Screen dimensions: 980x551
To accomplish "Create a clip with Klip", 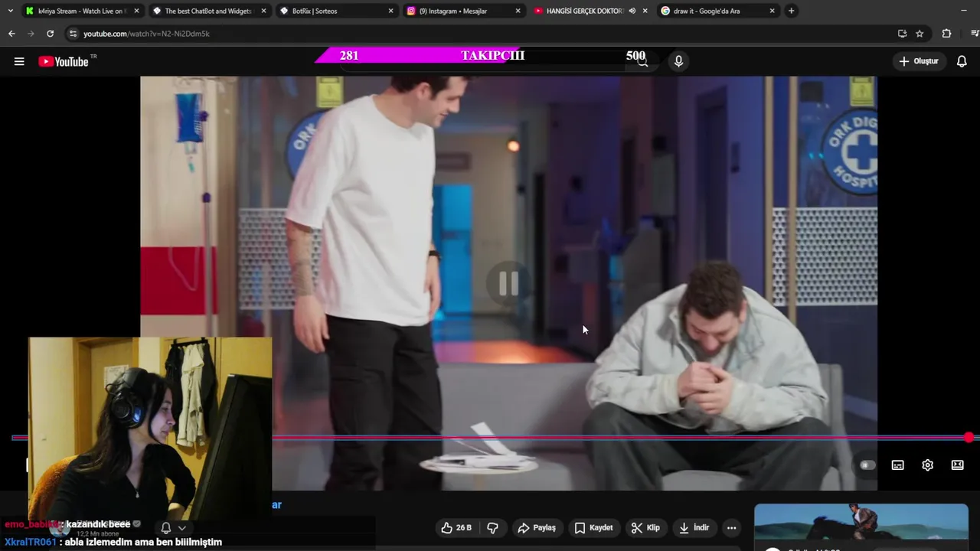I will (645, 528).
